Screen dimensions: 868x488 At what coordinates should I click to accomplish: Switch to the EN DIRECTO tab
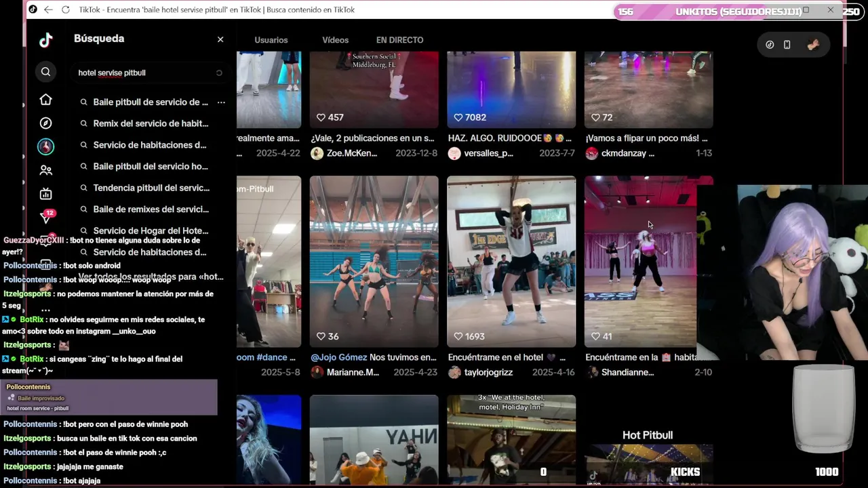point(399,40)
